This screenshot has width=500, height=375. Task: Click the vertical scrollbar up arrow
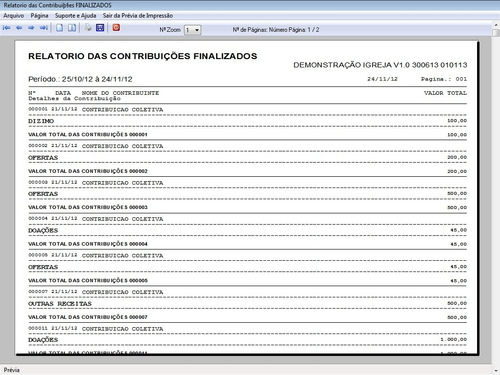[496, 25]
